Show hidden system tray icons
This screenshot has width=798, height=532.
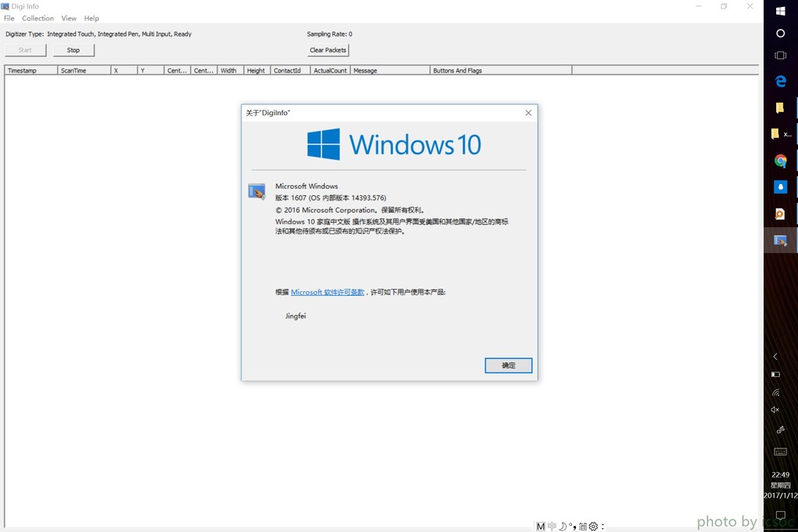coord(775,357)
